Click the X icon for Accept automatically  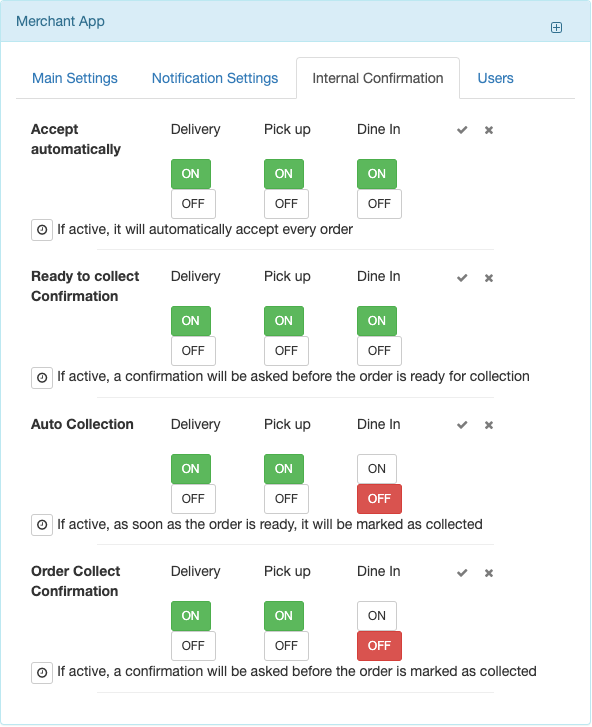(x=489, y=130)
